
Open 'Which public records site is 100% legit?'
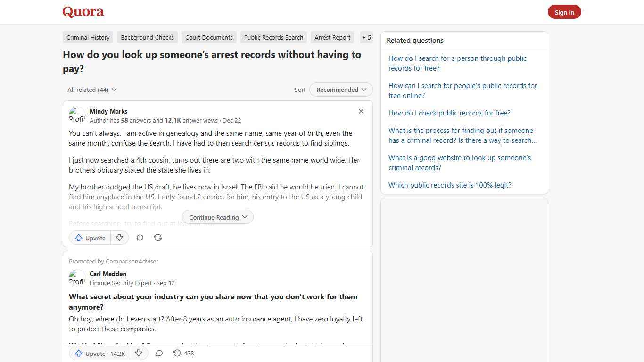point(450,185)
